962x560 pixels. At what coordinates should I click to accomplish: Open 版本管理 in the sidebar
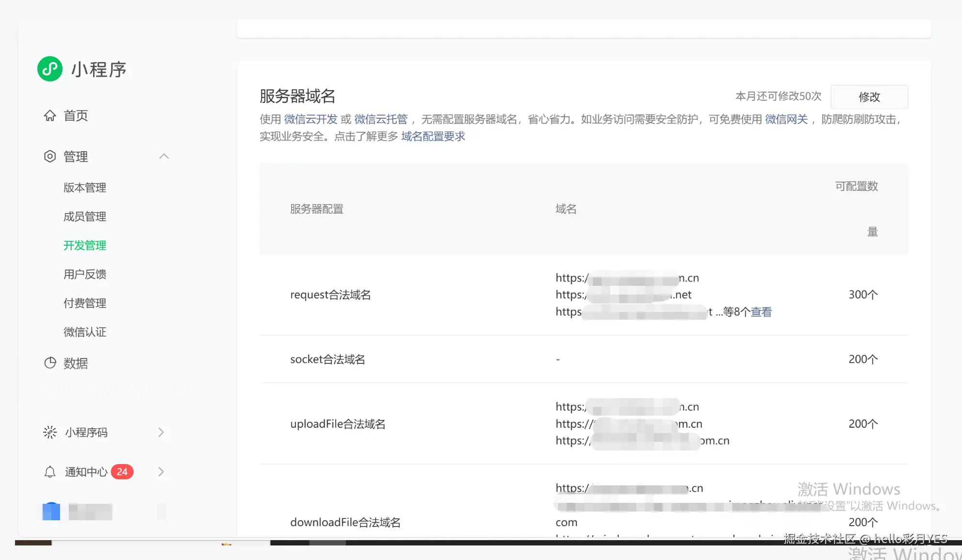[x=85, y=187]
